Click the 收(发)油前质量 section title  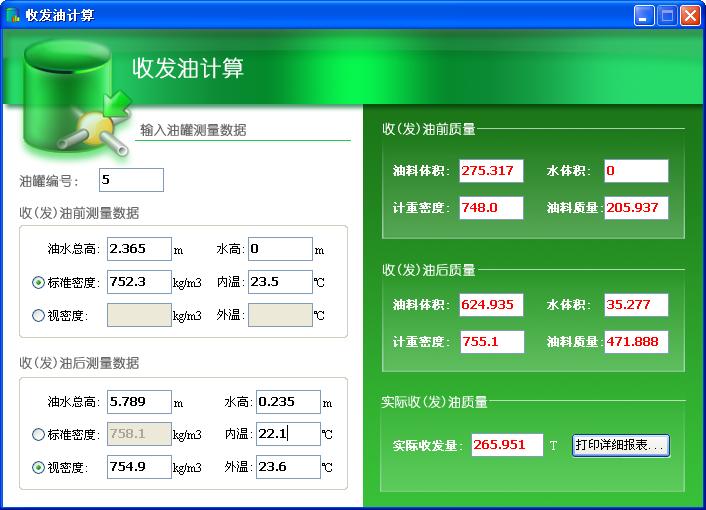[x=429, y=129]
